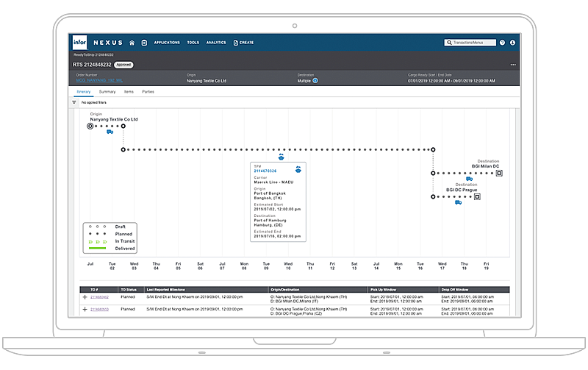Click the BGI Milan DC destination marker

[499, 174]
